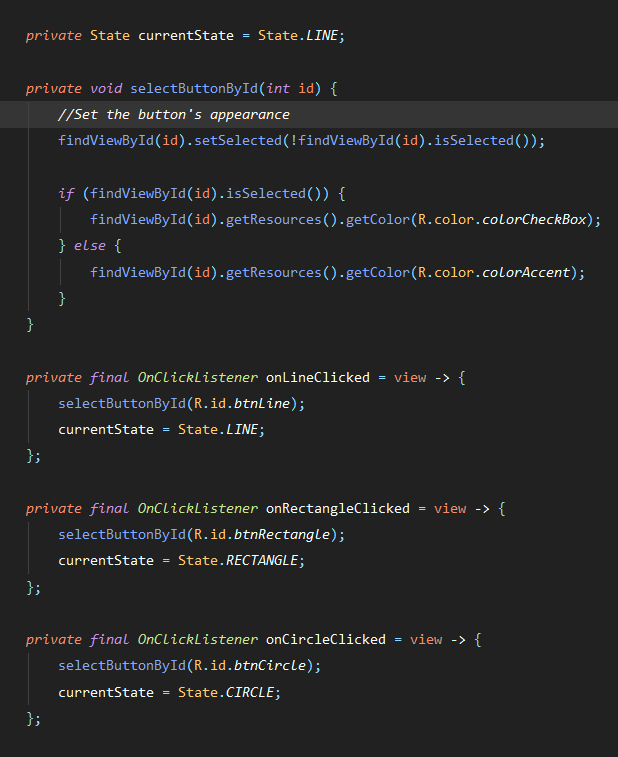The width and height of the screenshot is (618, 757).
Task: Click OnClickListener type on the onLineClicked line
Action: point(197,378)
